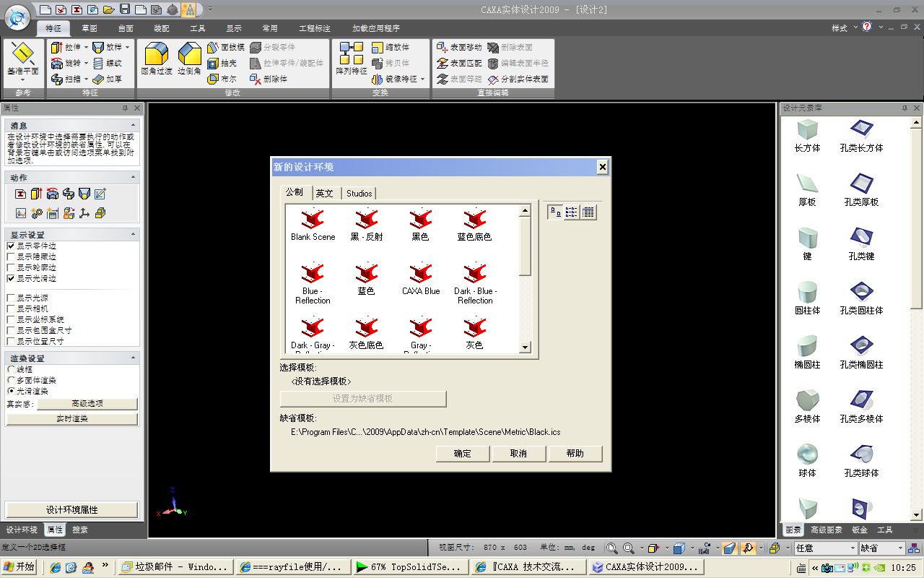Click the round CAXA application menu button
The image size is (924, 578).
17,17
